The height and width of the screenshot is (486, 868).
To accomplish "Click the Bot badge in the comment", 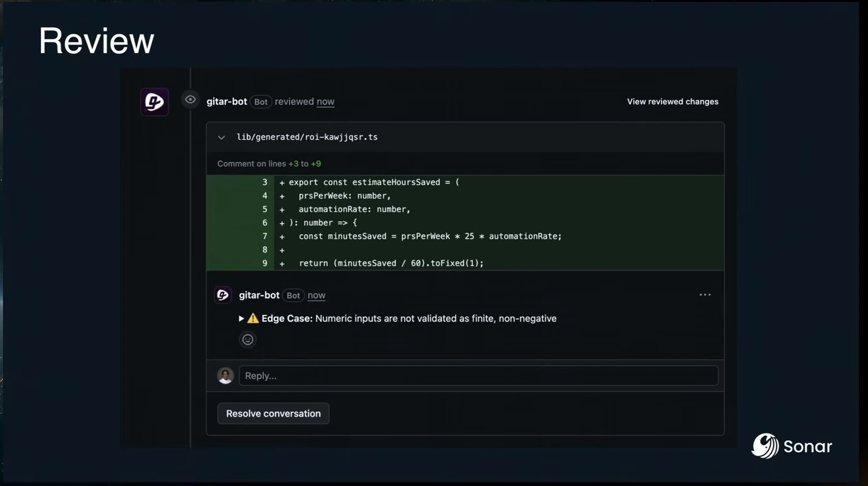I will tap(294, 295).
